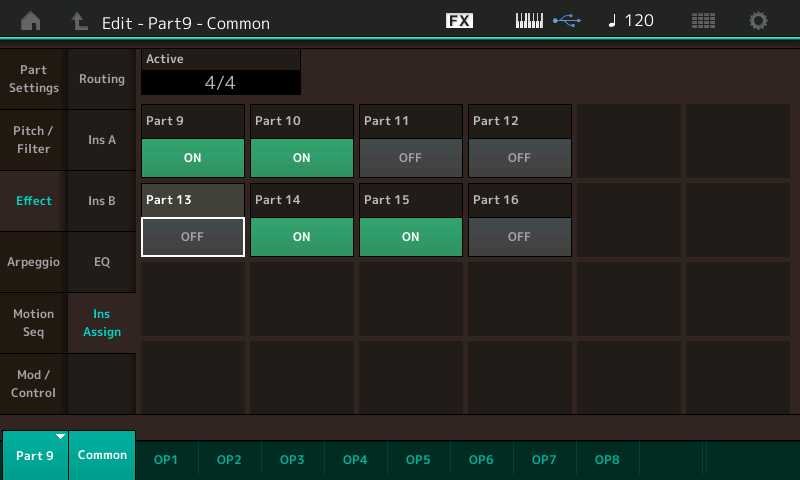Toggle Part 9 insertion effect switch
Screen dimensions: 800x480
(192, 157)
